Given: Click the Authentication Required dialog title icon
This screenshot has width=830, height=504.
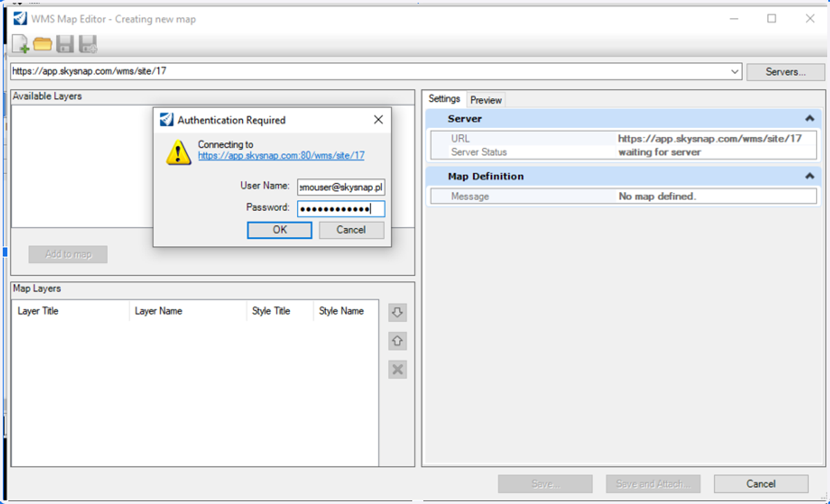Looking at the screenshot, I should (167, 120).
